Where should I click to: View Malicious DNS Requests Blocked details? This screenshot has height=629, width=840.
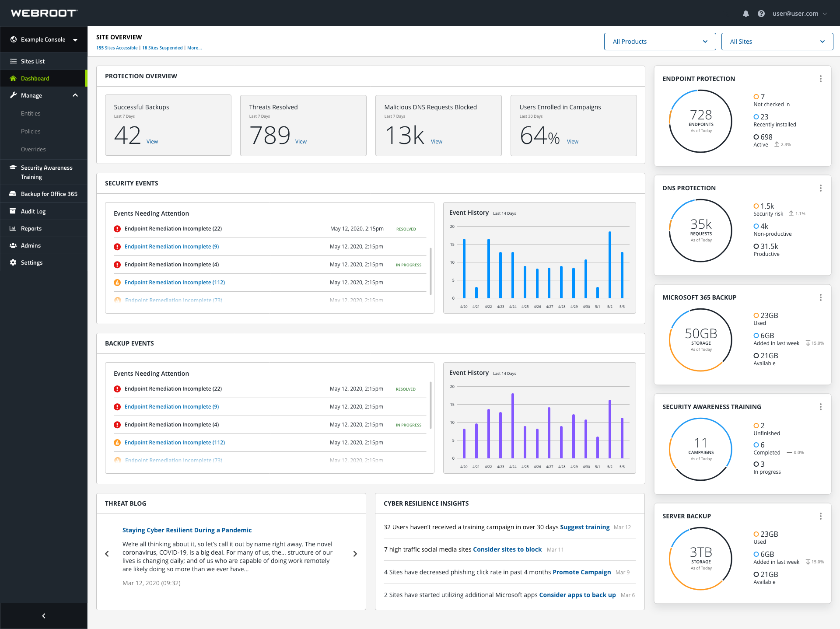coord(437,142)
